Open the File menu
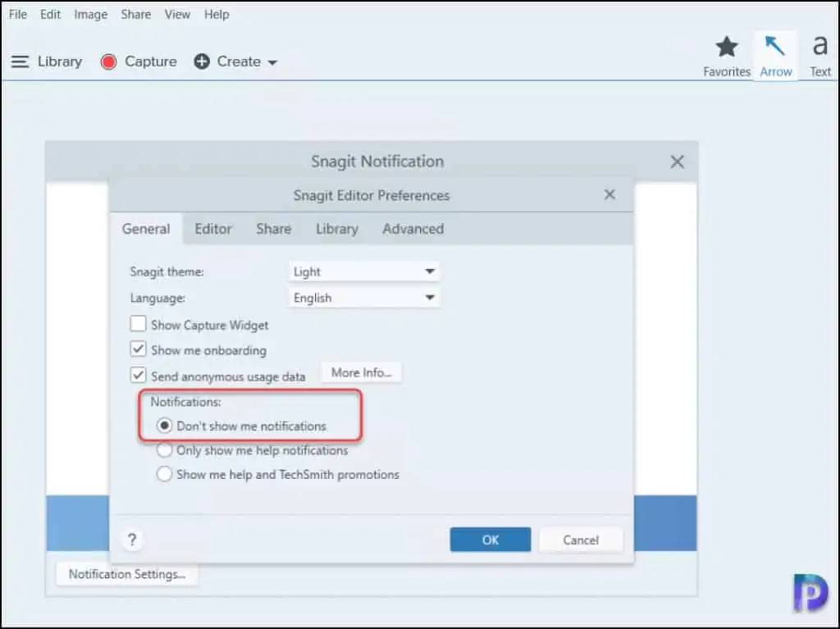840x629 pixels. point(18,15)
